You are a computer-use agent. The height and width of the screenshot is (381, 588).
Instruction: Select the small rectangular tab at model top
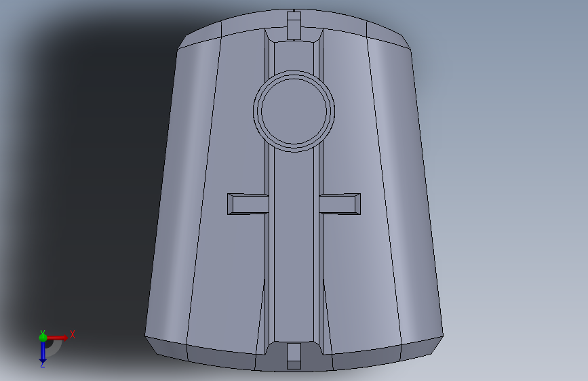coord(294,26)
